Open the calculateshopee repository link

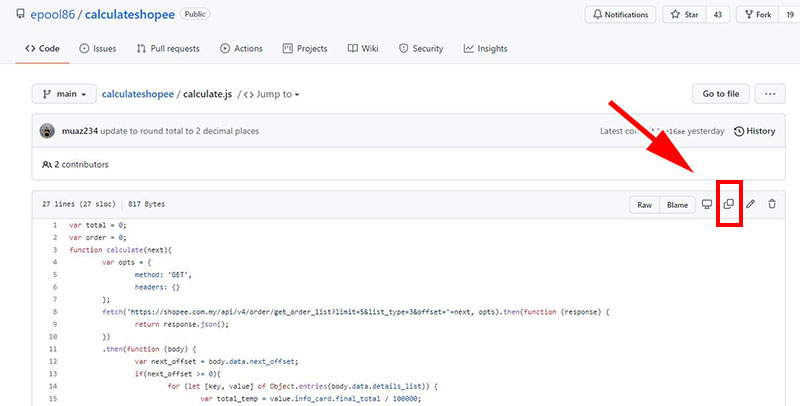tap(130, 15)
